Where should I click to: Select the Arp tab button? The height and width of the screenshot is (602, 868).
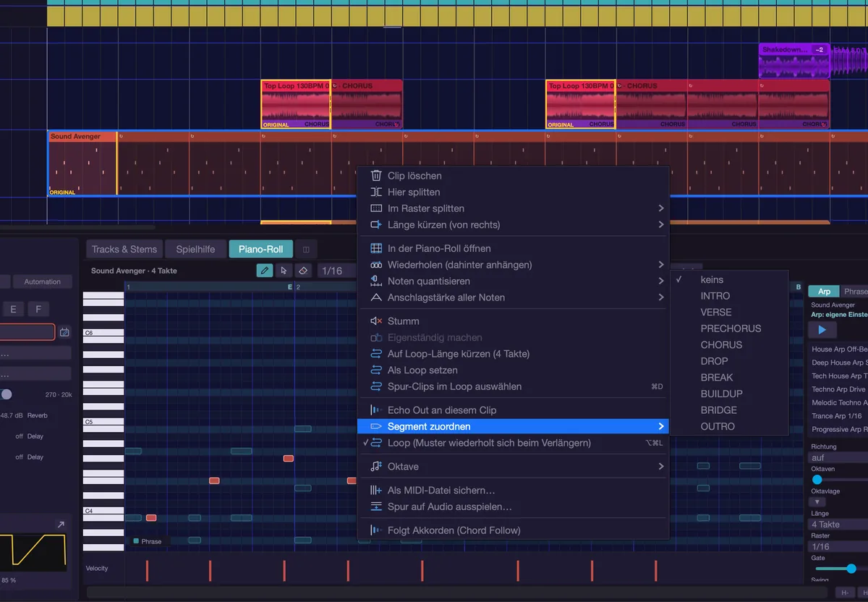824,291
